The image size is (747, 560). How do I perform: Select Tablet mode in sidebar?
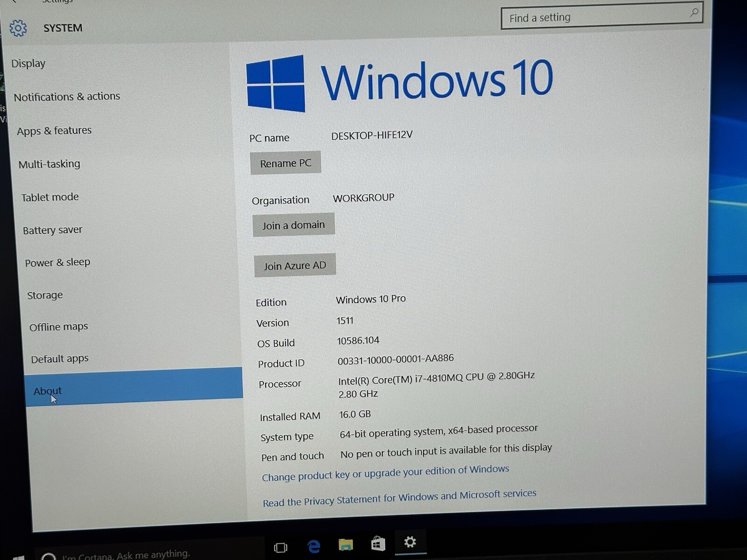coord(50,197)
